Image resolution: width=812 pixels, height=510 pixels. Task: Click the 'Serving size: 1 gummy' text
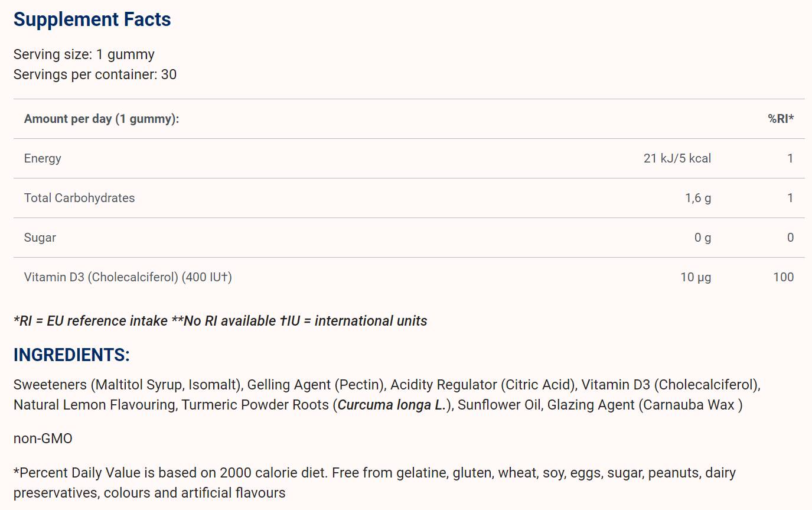[84, 54]
